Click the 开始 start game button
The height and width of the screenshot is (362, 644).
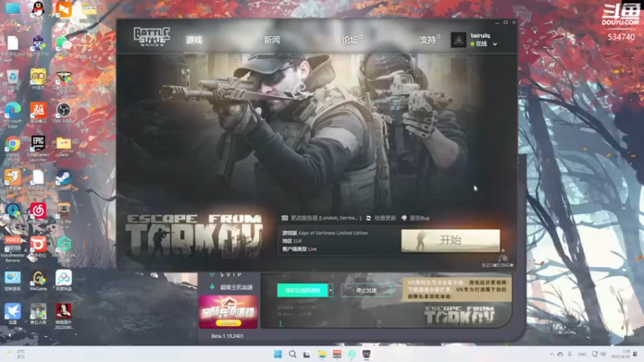[x=451, y=240]
